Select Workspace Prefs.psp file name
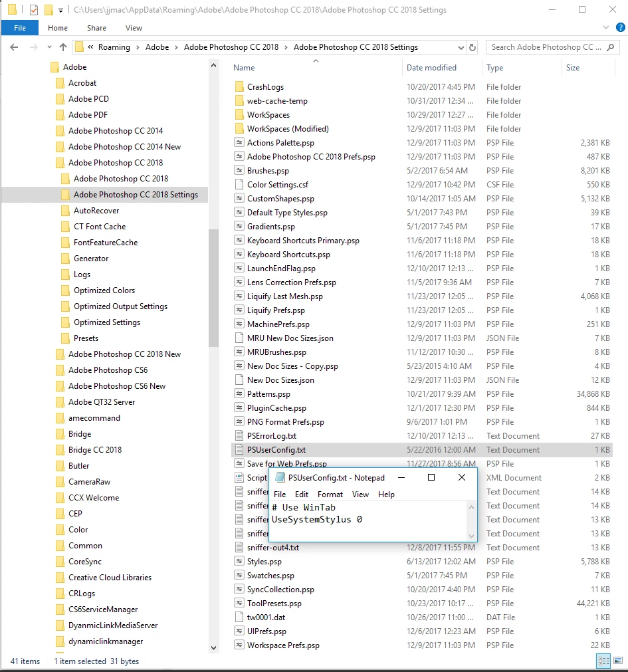The image size is (628, 672). tap(283, 645)
